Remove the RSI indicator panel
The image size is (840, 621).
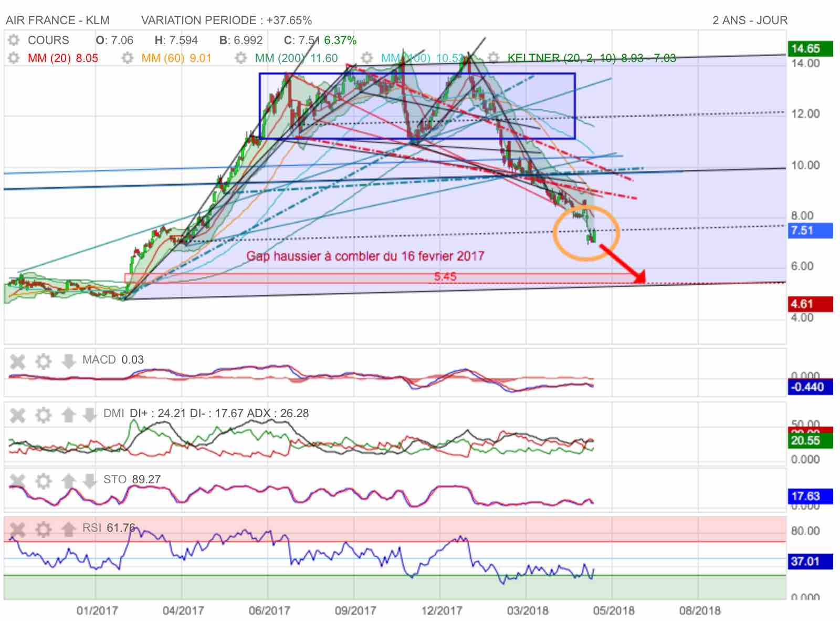point(18,529)
